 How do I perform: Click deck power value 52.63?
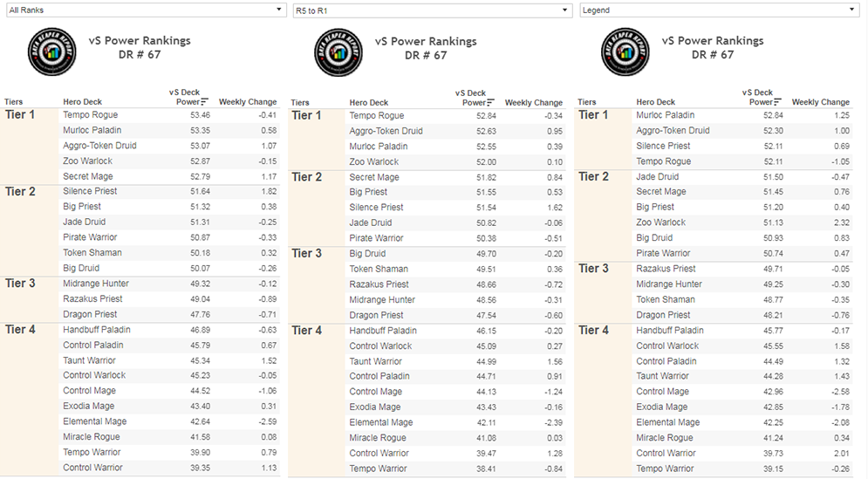point(486,131)
